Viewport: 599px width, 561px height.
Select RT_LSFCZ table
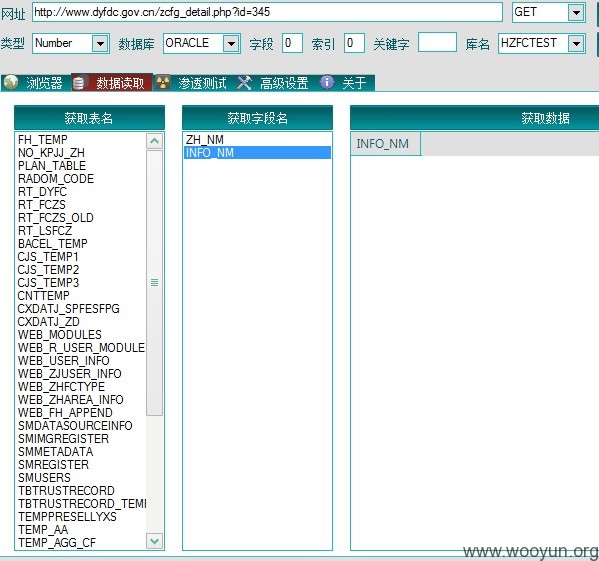tap(45, 231)
